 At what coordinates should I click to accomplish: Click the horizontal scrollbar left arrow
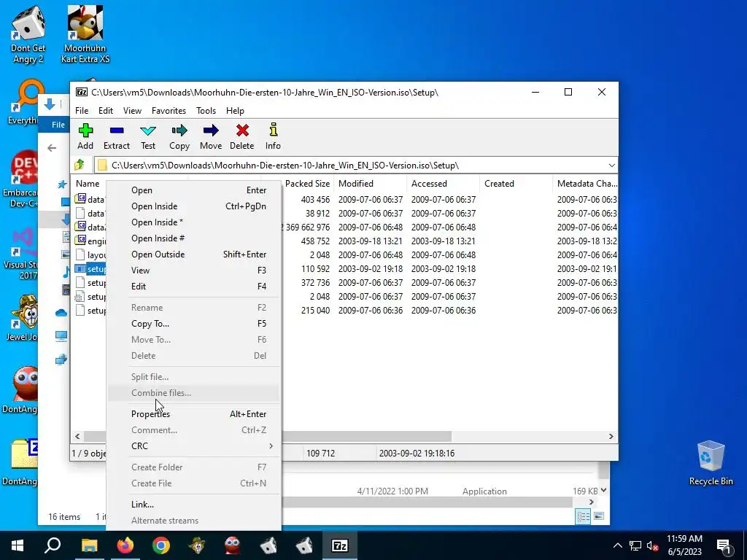[x=77, y=436]
